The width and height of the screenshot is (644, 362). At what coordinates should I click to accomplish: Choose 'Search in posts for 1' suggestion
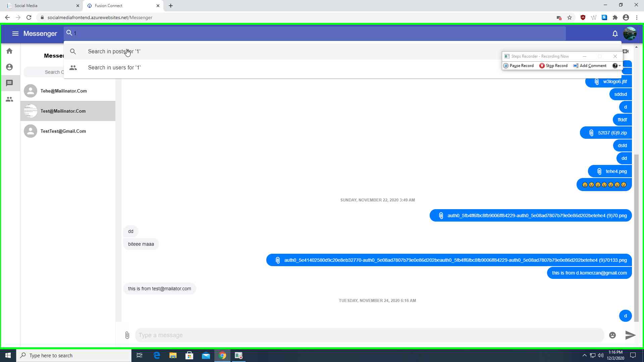[342, 51]
